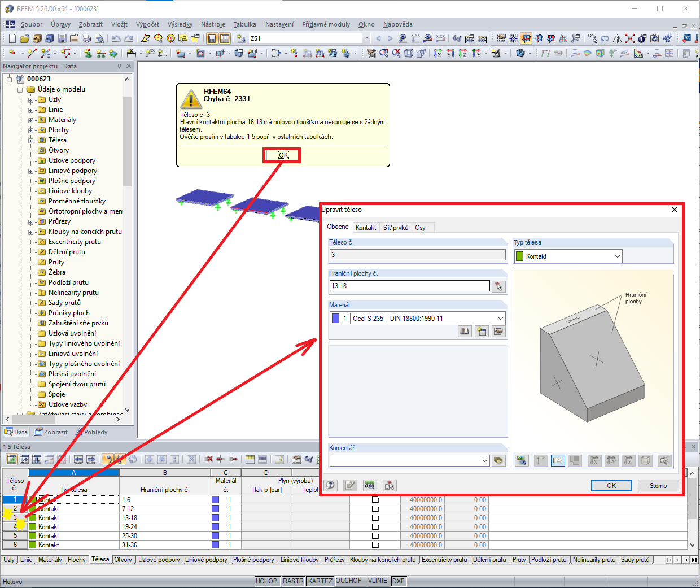Click the mirror tool icon
Screen dimensions: 700x588
[617, 38]
